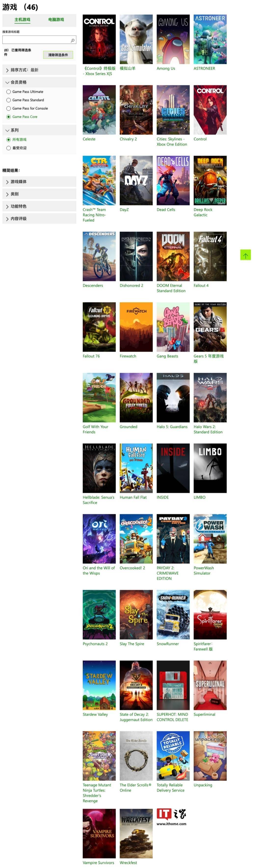Open the Goat Simulator cover art
This screenshot has width=253, height=868.
pos(136,39)
